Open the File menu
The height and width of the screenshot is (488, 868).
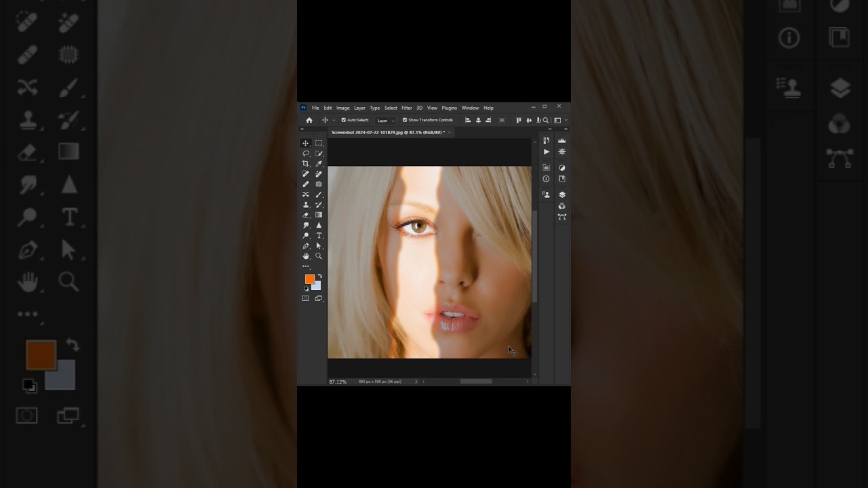315,108
